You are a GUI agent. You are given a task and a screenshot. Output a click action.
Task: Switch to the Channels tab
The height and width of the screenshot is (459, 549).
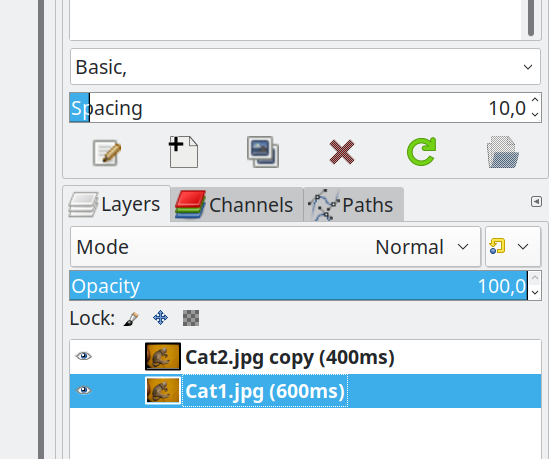(x=237, y=204)
